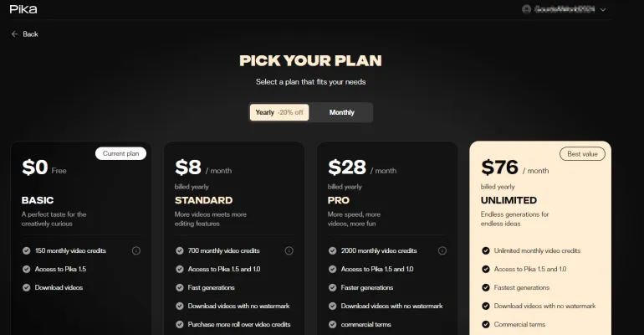Screen dimensions: 644x335
Task: Click the user avatar icon
Action: tap(526, 9)
